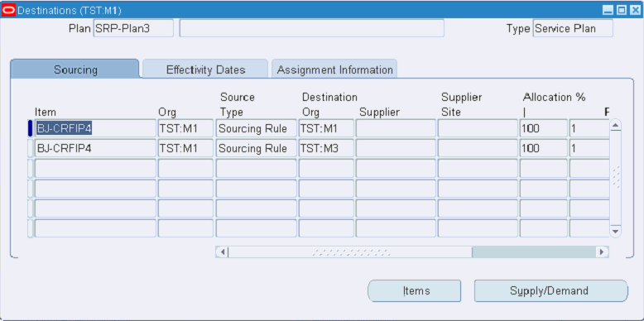Click the Plan field SRP-Plan3
Viewport: 644px width, 321px height.
133,28
